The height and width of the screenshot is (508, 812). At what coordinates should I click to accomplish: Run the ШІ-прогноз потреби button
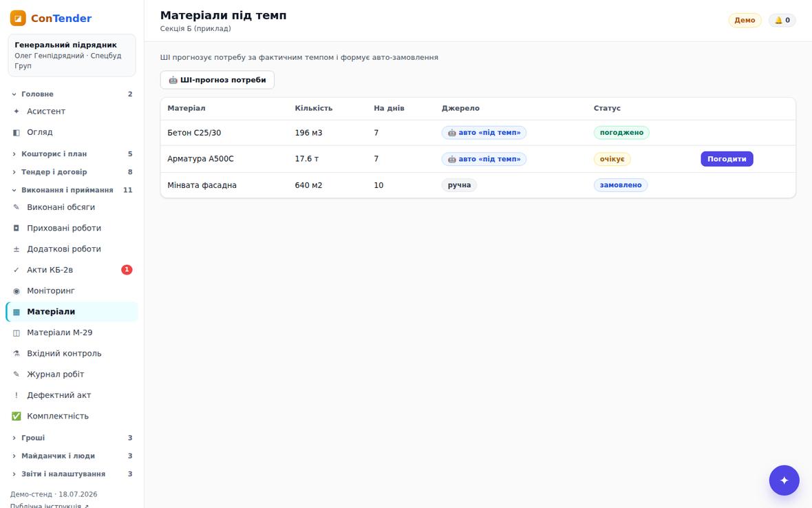[x=217, y=80]
